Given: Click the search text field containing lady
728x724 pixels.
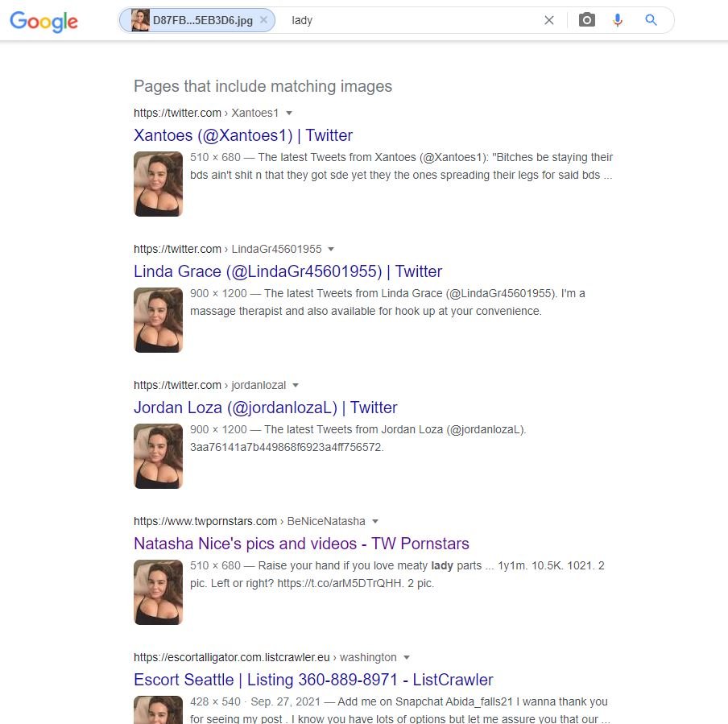Looking at the screenshot, I should click(413, 20).
